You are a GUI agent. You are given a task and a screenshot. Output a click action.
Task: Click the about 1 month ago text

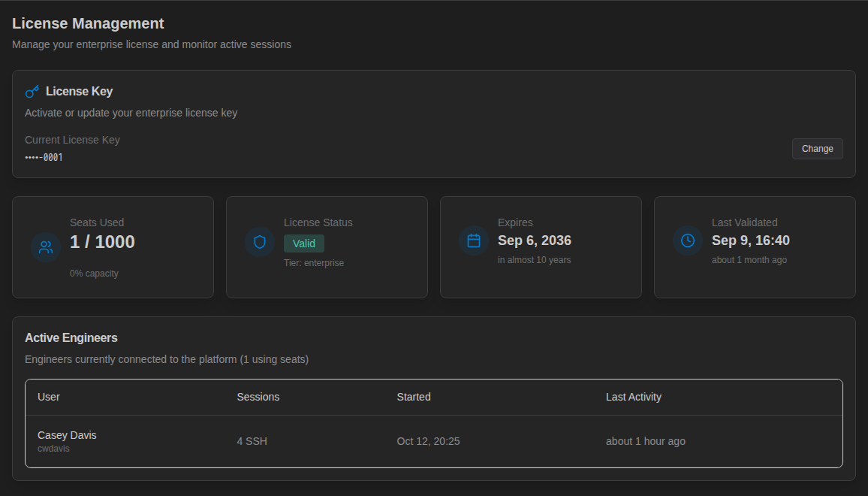[749, 260]
